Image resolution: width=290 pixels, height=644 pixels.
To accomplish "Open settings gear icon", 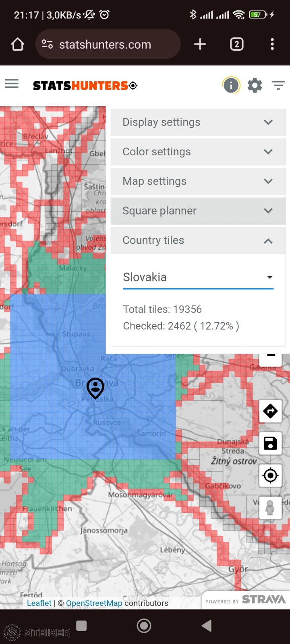I will [x=255, y=85].
